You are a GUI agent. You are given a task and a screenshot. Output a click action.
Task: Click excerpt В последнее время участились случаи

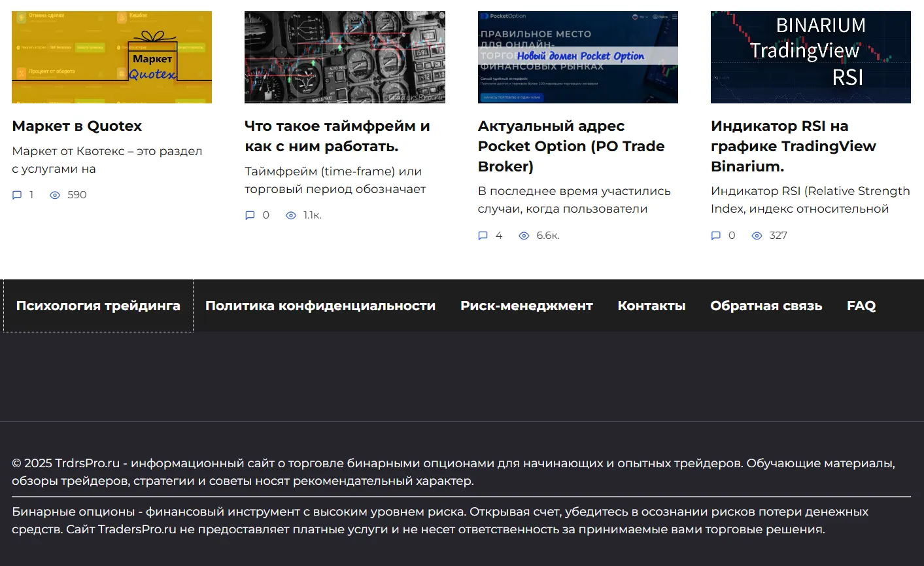[574, 200]
